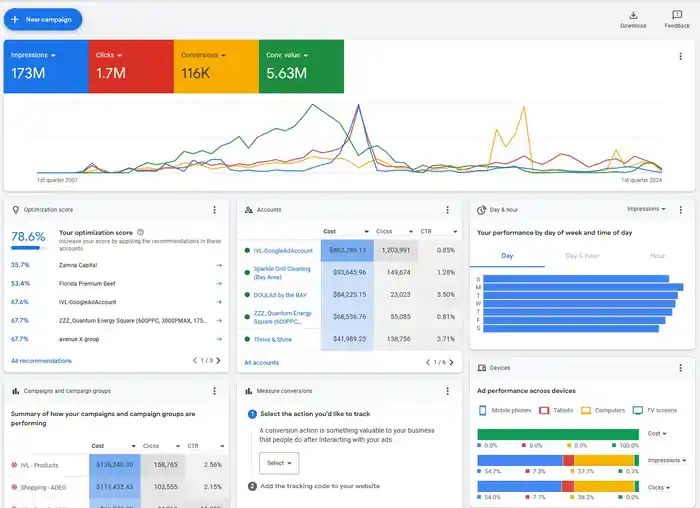Image resolution: width=700 pixels, height=508 pixels.
Task: Open Clicks column dropdown in Campaigns table
Action: tap(161, 446)
